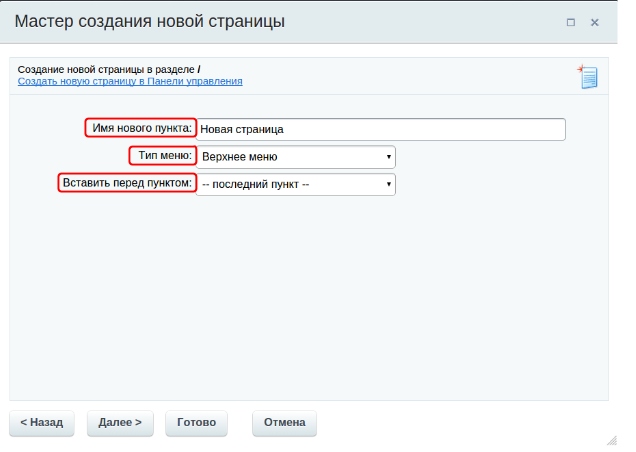Click the 'Создание новой страницы в разделе' header text

click(106, 69)
